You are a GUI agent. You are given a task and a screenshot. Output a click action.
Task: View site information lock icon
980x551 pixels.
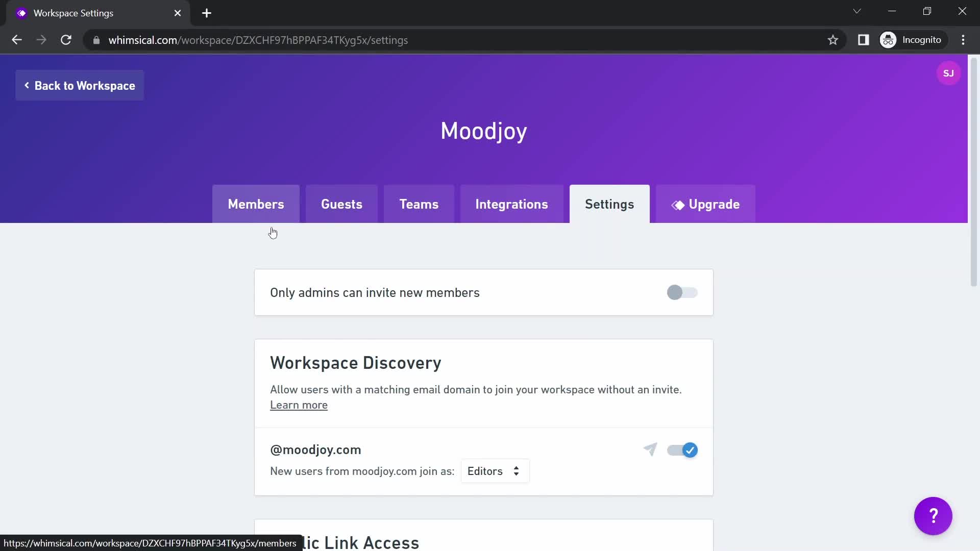[x=96, y=40]
